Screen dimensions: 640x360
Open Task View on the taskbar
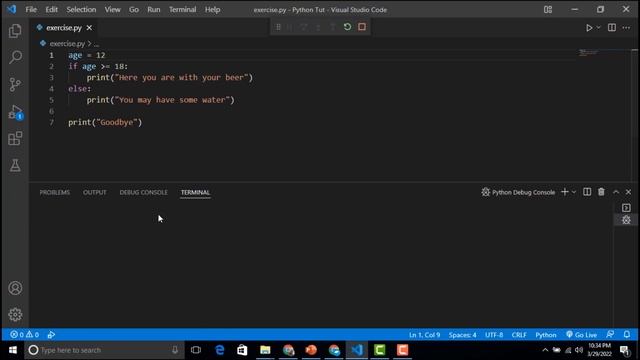click(196, 350)
